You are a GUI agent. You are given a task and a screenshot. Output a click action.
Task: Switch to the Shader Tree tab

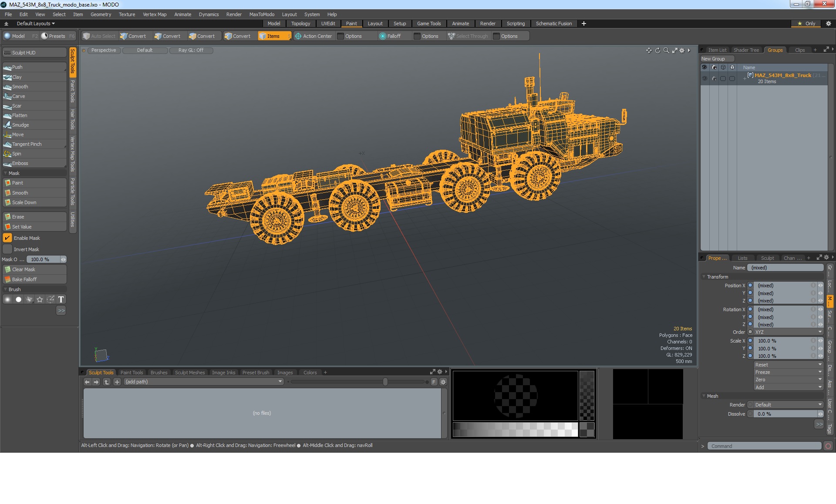click(x=746, y=50)
